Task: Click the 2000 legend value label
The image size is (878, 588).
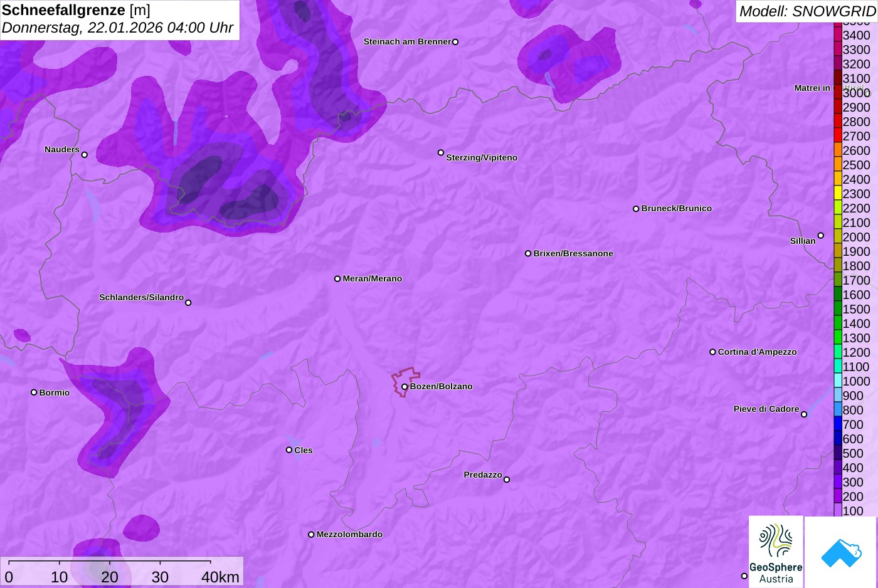Action: point(857,237)
